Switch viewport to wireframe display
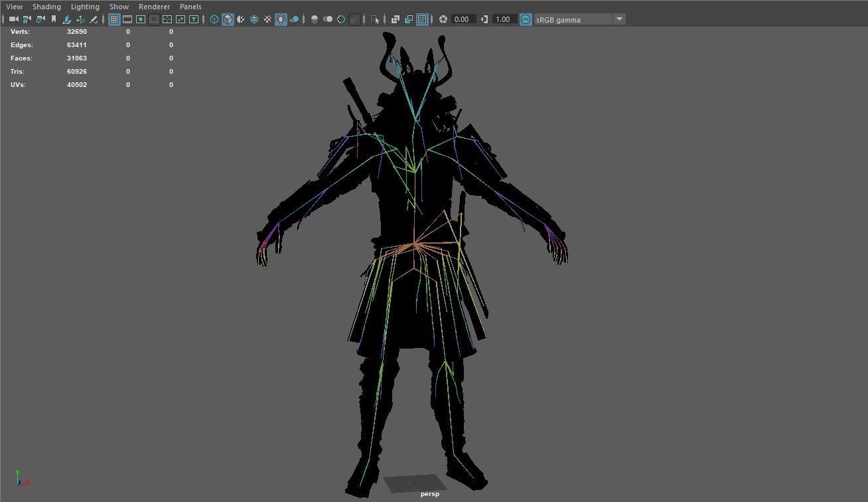The height and width of the screenshot is (502, 868). (214, 19)
